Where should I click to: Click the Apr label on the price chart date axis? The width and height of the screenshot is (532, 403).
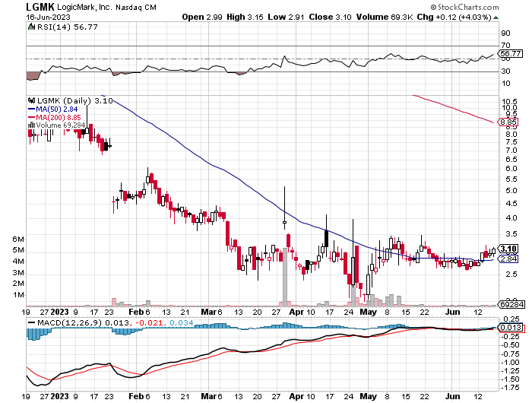(x=296, y=312)
